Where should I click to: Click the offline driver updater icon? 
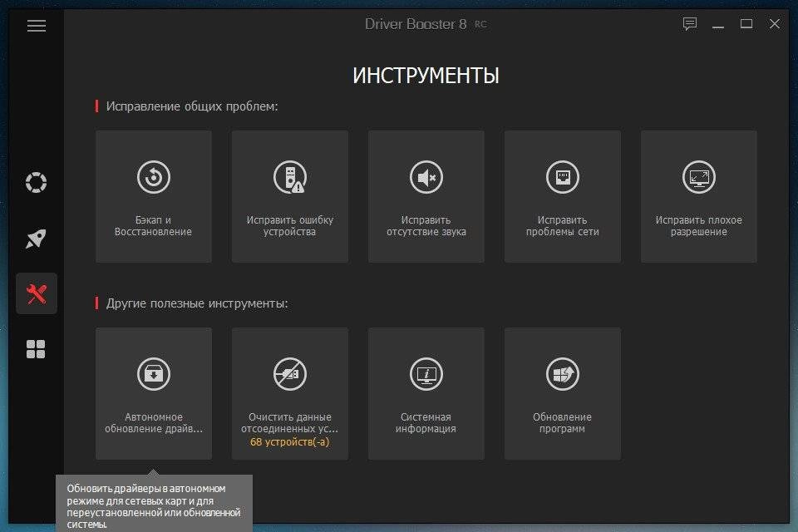(153, 374)
